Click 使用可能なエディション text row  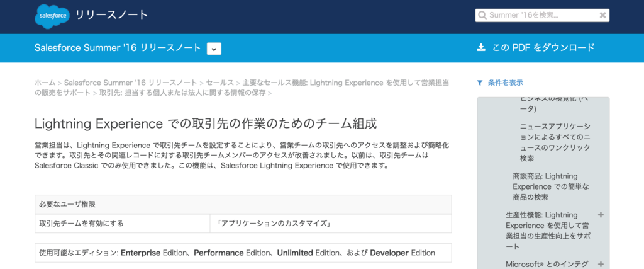click(243, 253)
